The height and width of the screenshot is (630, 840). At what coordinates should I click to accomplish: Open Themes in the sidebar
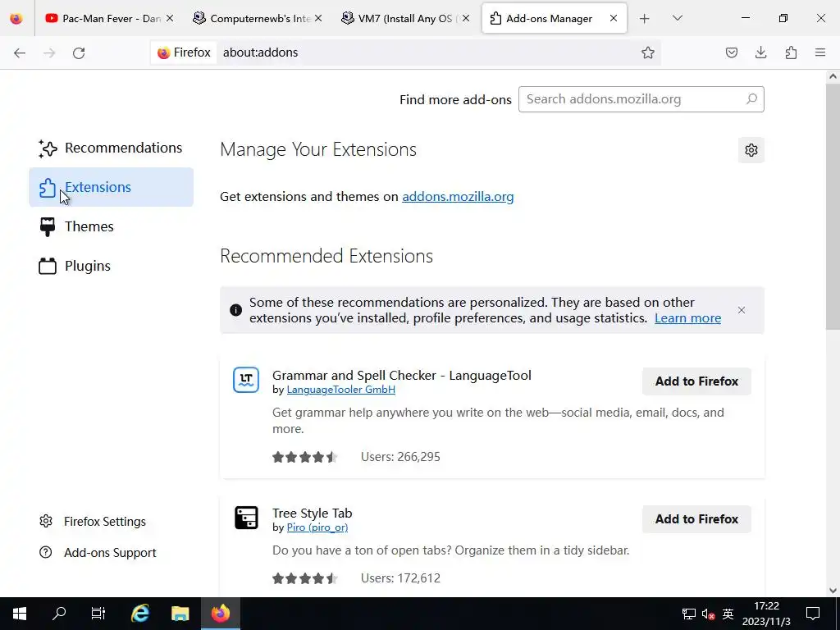(x=111, y=226)
